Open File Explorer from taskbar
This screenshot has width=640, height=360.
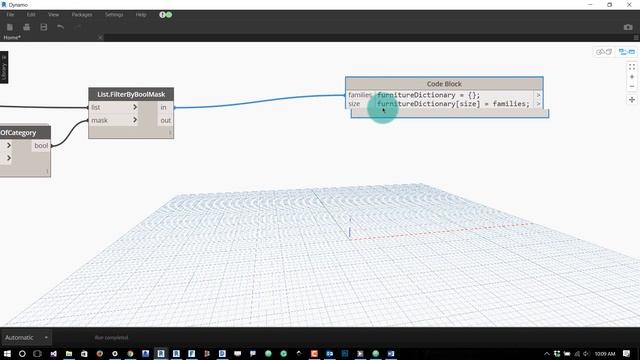pyautogui.click(x=69, y=353)
